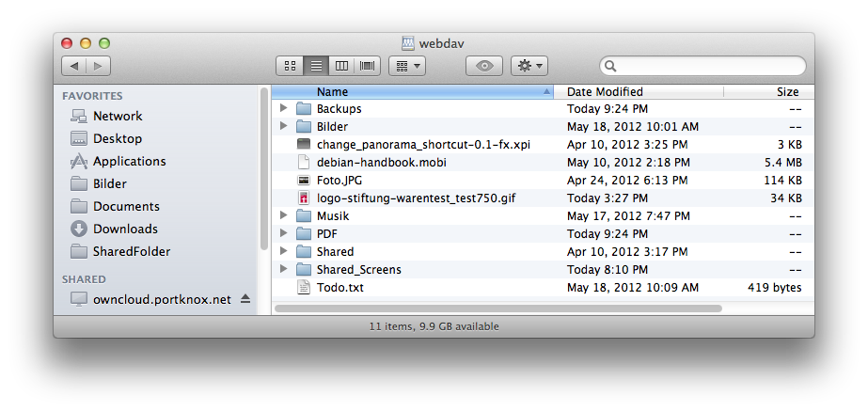Click the file list horizontal scrollbar
The height and width of the screenshot is (412, 868).
498,309
